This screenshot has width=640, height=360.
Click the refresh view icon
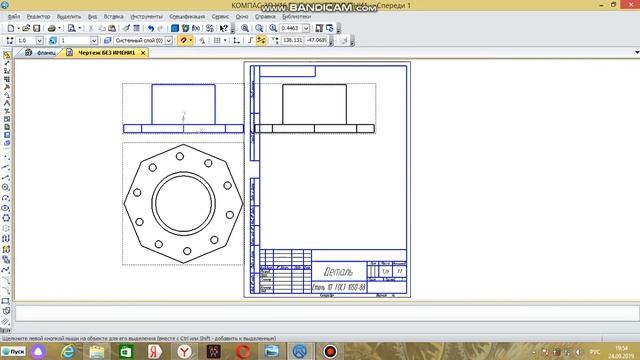point(329,28)
